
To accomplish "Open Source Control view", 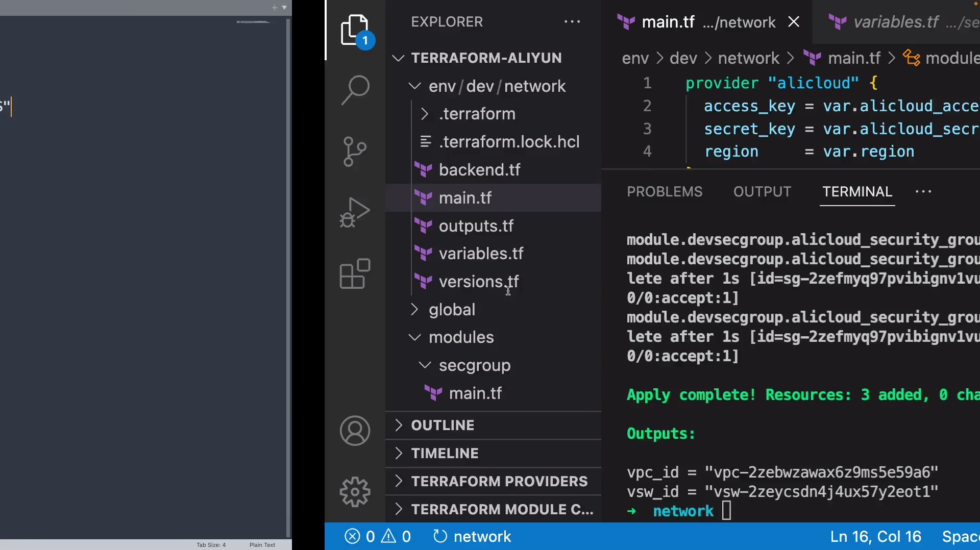I will click(355, 152).
